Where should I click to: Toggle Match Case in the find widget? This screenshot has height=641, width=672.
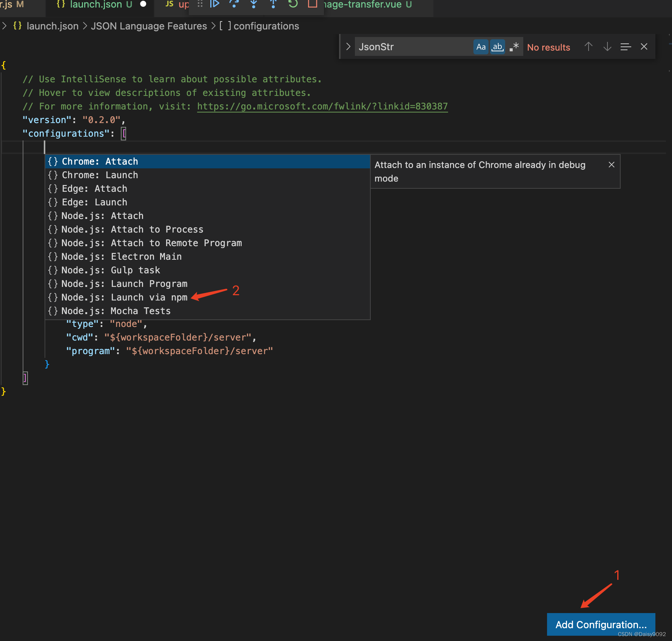click(x=481, y=46)
